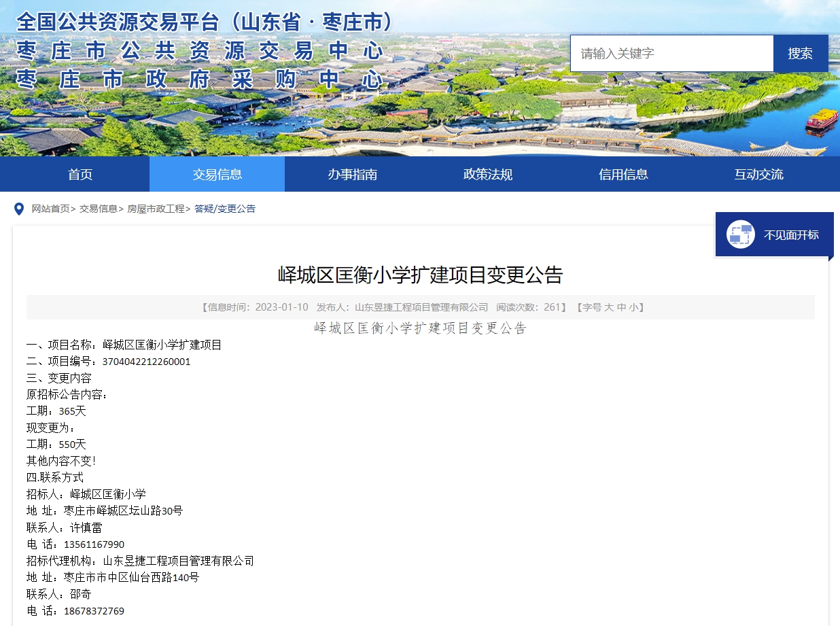The width and height of the screenshot is (840, 626).
Task: Open 办事指南 navigation item
Action: (x=352, y=174)
